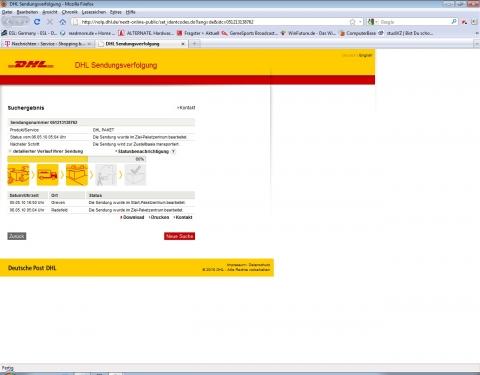Click the greyed delivery person step icon
The image size is (480, 375).
106,174
